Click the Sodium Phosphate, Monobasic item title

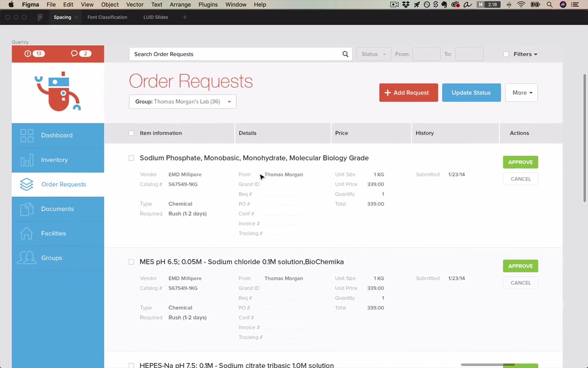pyautogui.click(x=254, y=158)
